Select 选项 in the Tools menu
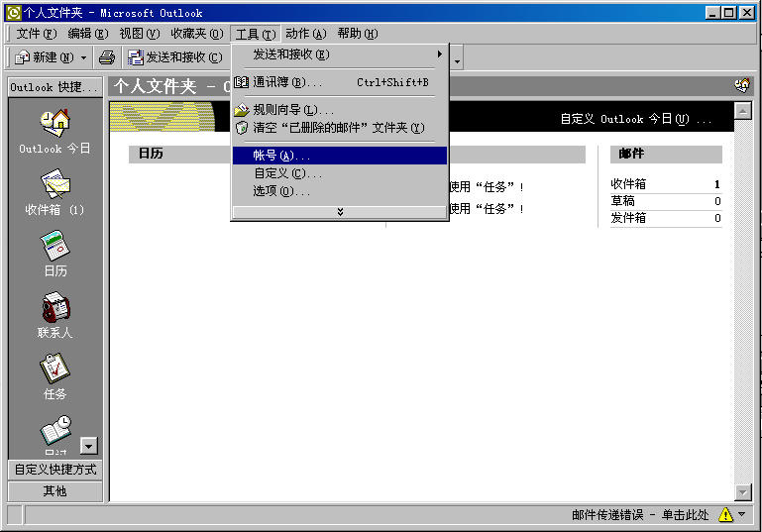762x532 pixels. pos(340,191)
